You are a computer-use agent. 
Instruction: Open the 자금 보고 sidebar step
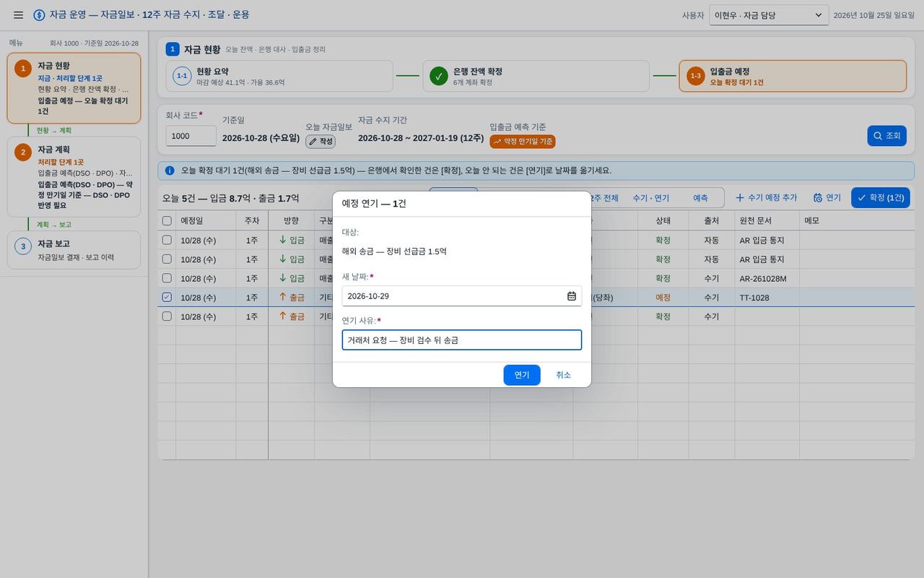click(74, 250)
